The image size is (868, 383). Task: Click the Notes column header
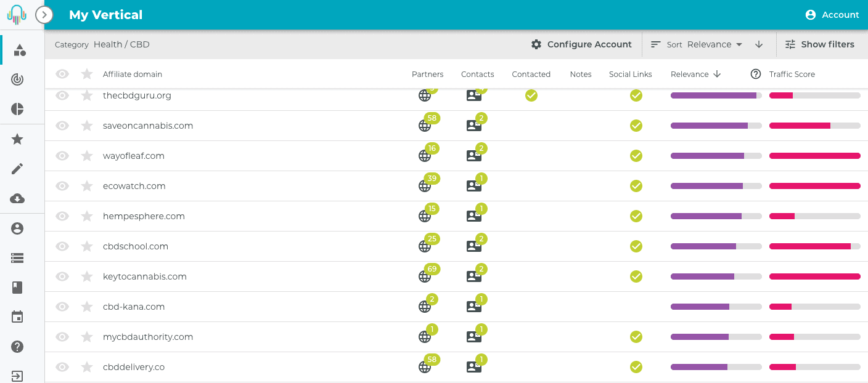tap(581, 74)
